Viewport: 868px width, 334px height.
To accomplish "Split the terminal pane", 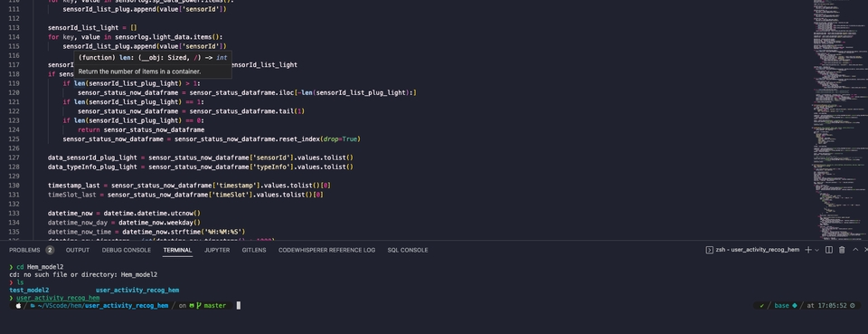I will pyautogui.click(x=829, y=250).
